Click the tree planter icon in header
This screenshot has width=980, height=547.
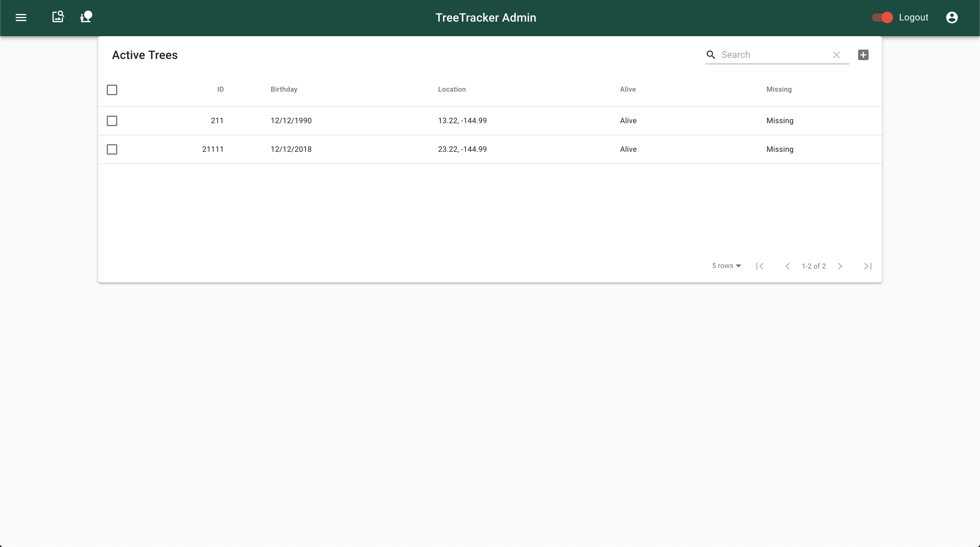[86, 17]
